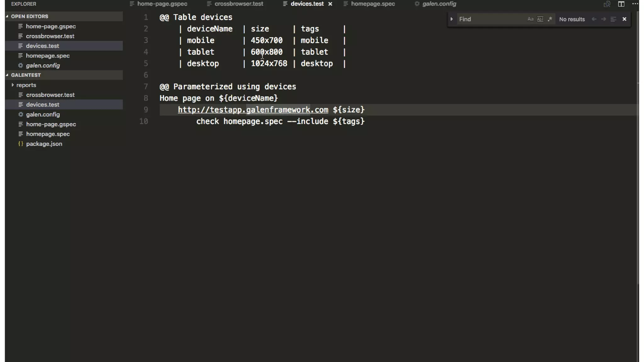Click the open changes icon
Viewport: 644px width, 362px height.
[x=607, y=4]
